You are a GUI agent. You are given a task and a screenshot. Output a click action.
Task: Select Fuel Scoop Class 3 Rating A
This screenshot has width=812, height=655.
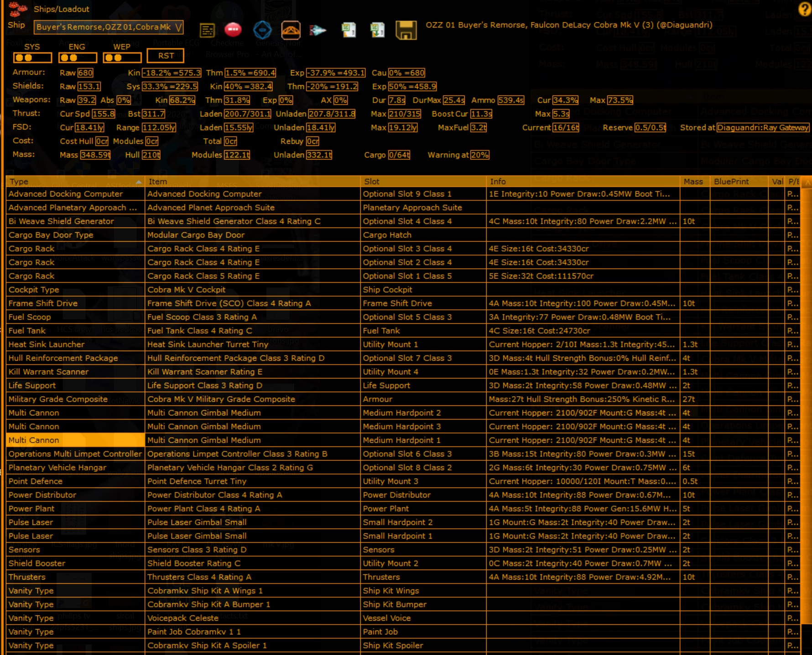(252, 317)
